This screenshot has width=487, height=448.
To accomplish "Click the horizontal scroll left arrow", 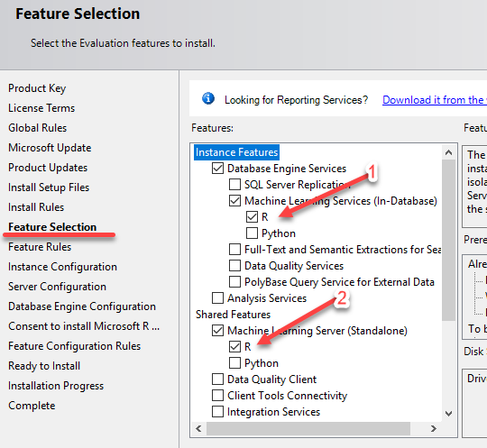I will point(198,429).
